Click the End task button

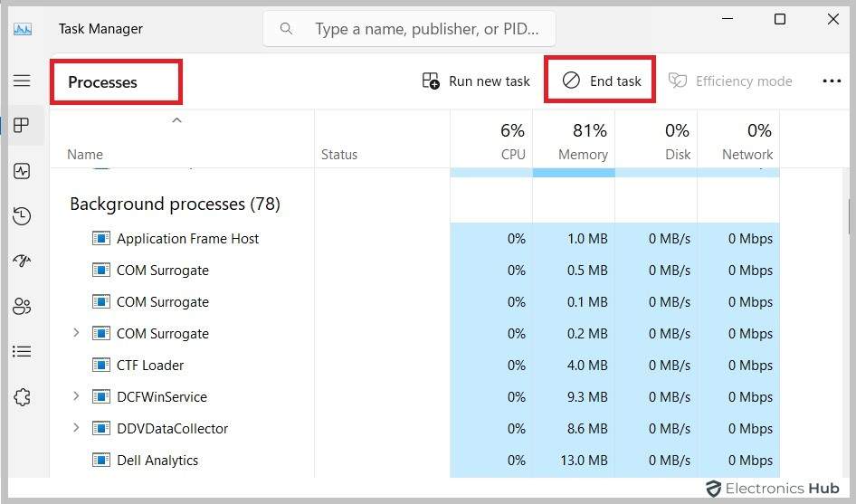(601, 81)
